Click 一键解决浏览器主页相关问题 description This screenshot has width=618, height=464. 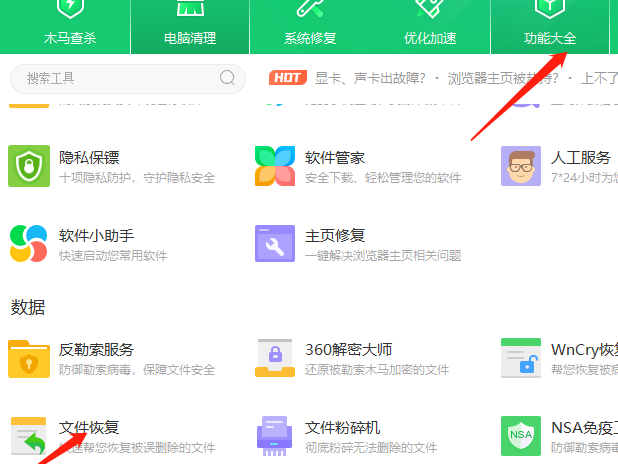click(383, 255)
